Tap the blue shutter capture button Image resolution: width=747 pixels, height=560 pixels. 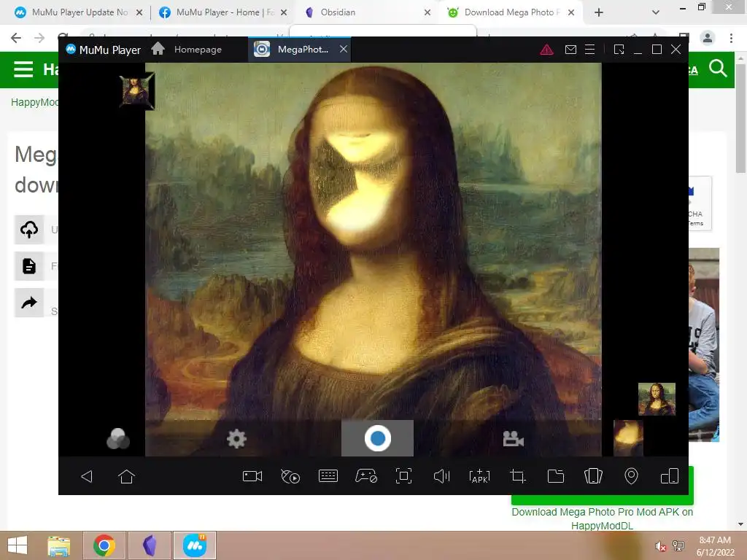[x=377, y=438]
